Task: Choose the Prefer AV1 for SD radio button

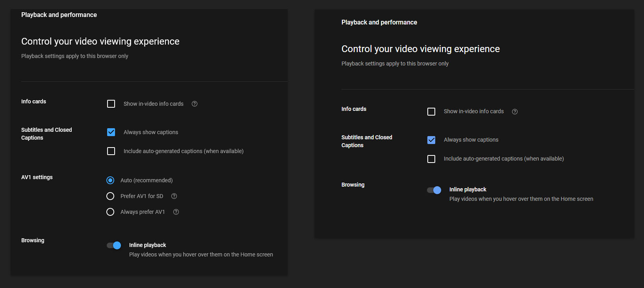Action: (x=110, y=196)
